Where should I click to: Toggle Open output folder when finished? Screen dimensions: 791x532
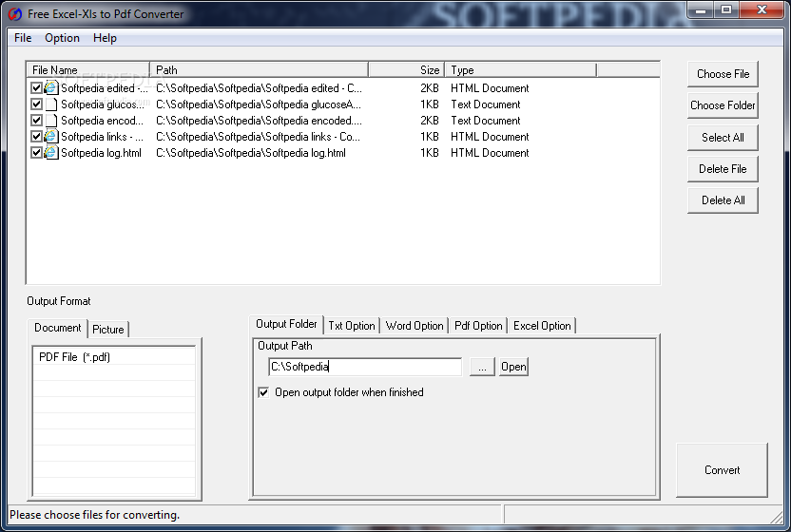pyautogui.click(x=263, y=392)
